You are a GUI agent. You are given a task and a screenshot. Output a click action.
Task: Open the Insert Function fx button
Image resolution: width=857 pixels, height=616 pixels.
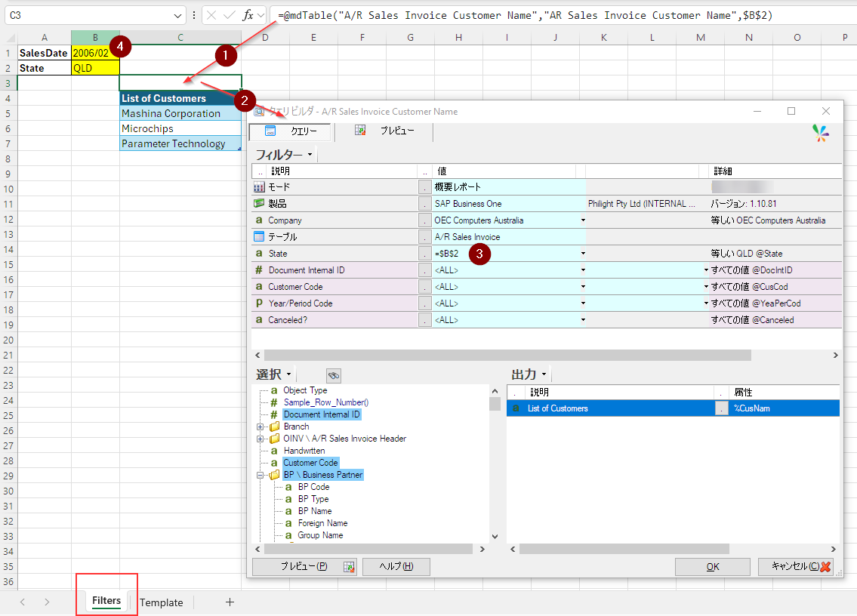tap(248, 15)
